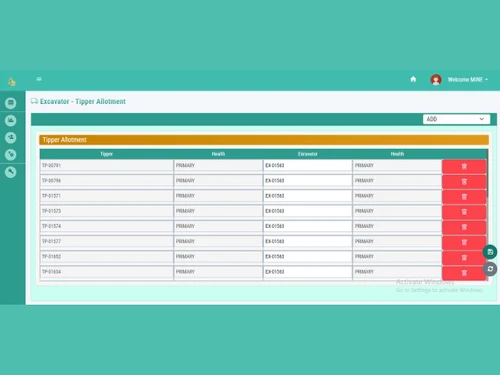Delete the TP-01577 row
This screenshot has width=500, height=375.
pyautogui.click(x=464, y=242)
